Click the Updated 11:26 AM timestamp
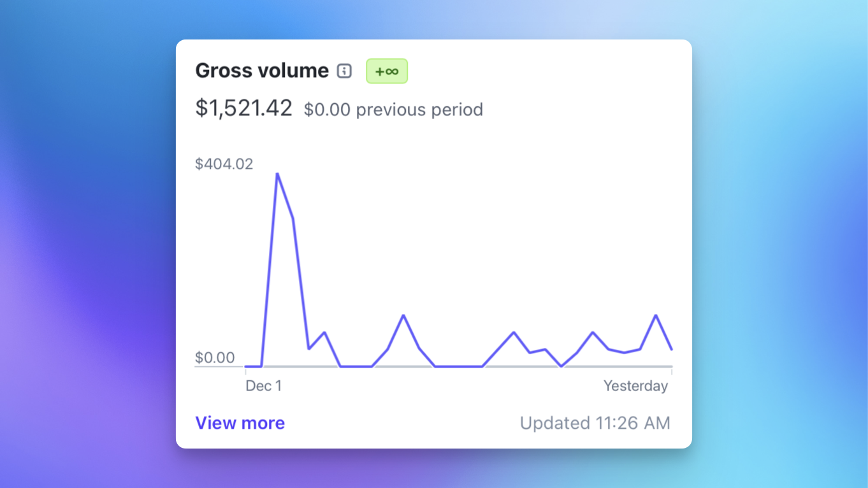The width and height of the screenshot is (868, 488). tap(594, 422)
